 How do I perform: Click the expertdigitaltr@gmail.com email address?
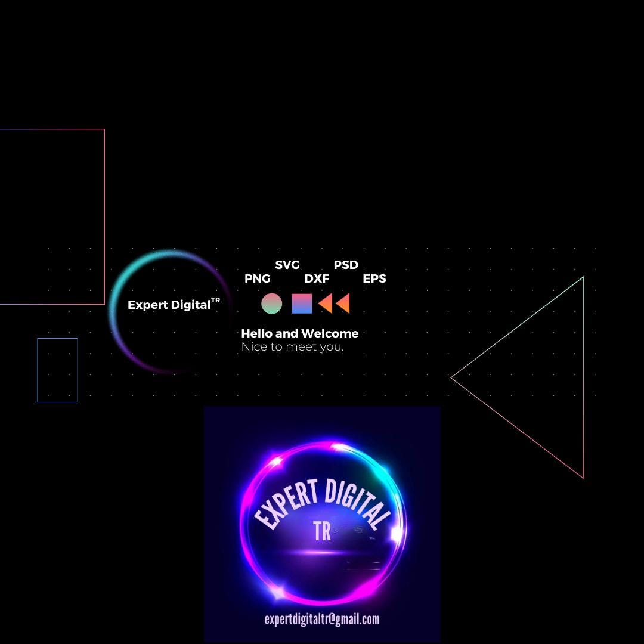click(322, 619)
